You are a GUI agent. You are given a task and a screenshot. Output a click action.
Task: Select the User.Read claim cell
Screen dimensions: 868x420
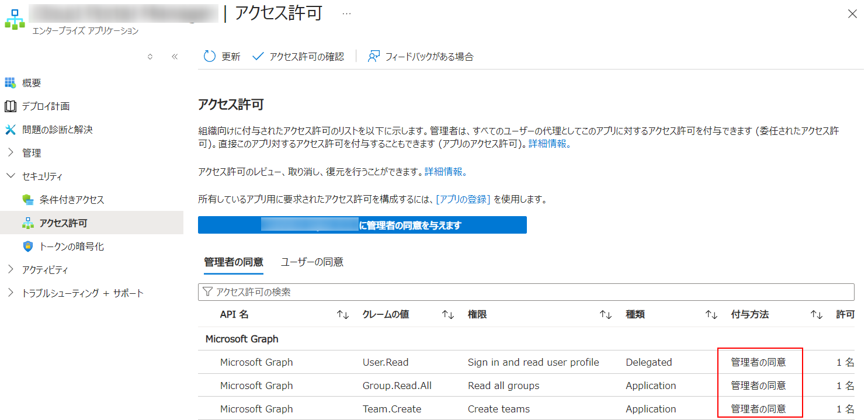(386, 362)
